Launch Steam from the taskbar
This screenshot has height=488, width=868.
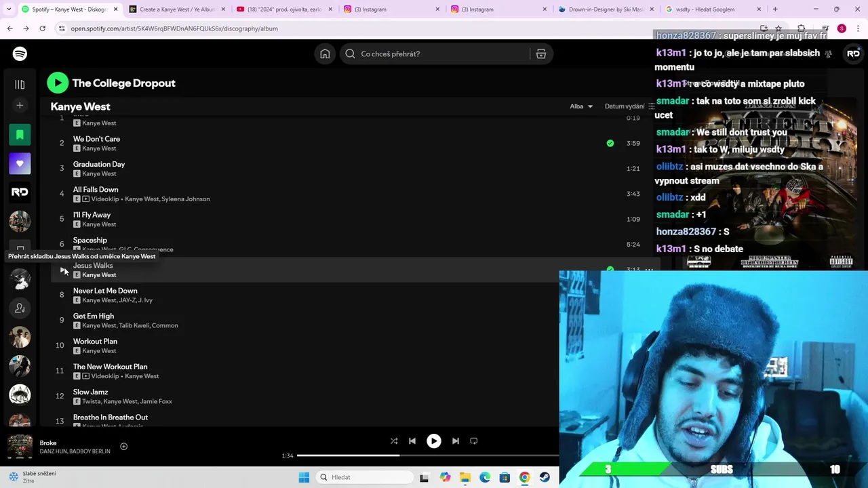(x=545, y=477)
